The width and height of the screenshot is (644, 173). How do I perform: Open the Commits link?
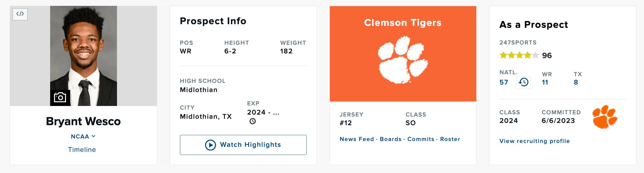(x=421, y=139)
